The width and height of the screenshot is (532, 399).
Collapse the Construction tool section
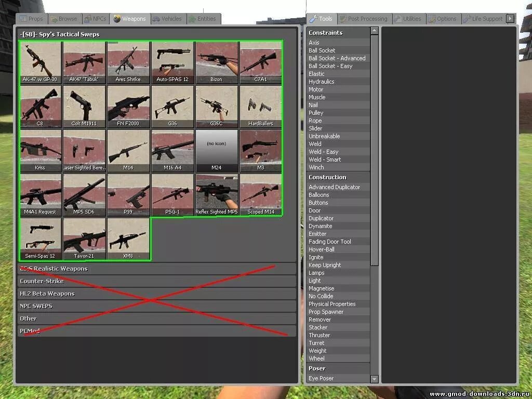(338, 178)
